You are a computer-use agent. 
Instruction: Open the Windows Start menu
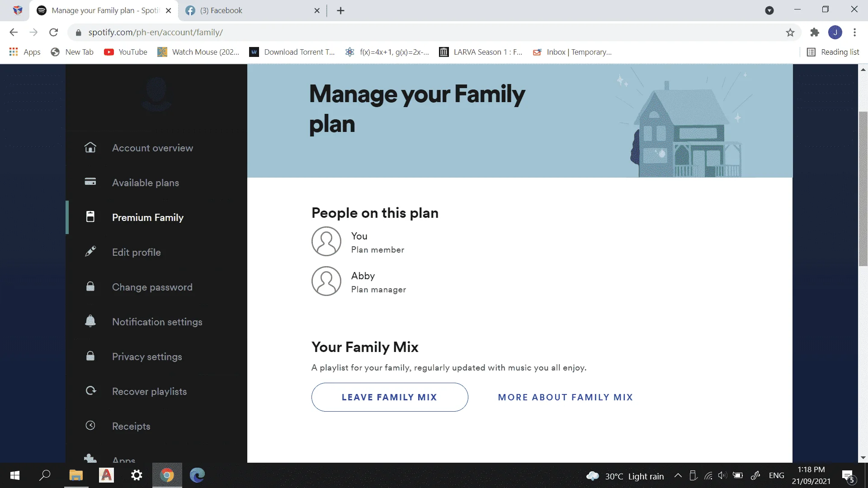pos(14,475)
